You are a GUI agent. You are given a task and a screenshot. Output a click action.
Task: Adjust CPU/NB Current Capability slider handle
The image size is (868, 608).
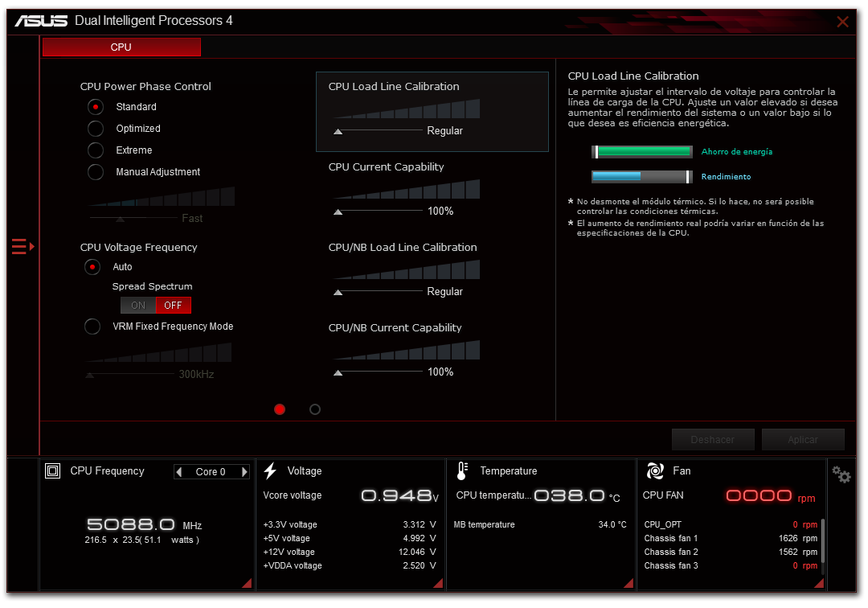click(338, 372)
